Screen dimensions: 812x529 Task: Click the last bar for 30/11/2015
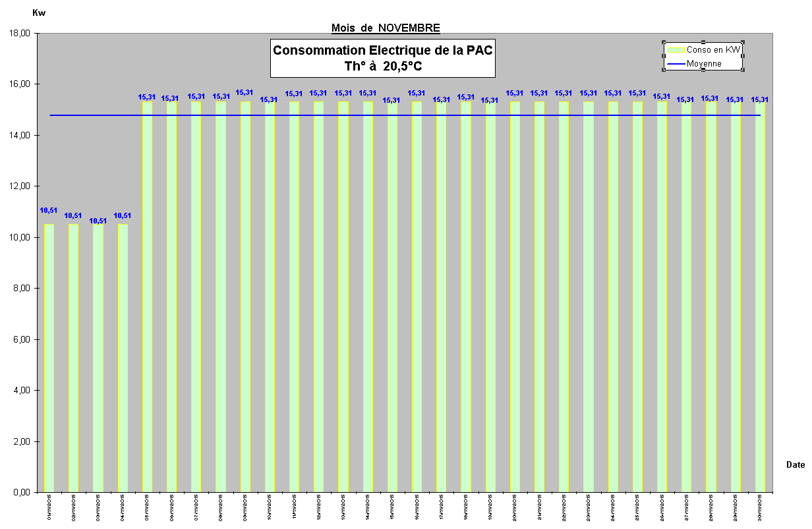(x=760, y=296)
